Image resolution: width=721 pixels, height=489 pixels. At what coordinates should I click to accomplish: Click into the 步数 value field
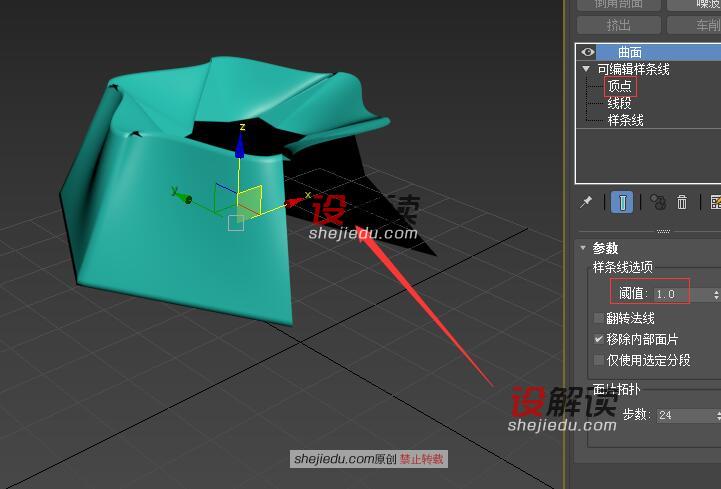pos(685,415)
